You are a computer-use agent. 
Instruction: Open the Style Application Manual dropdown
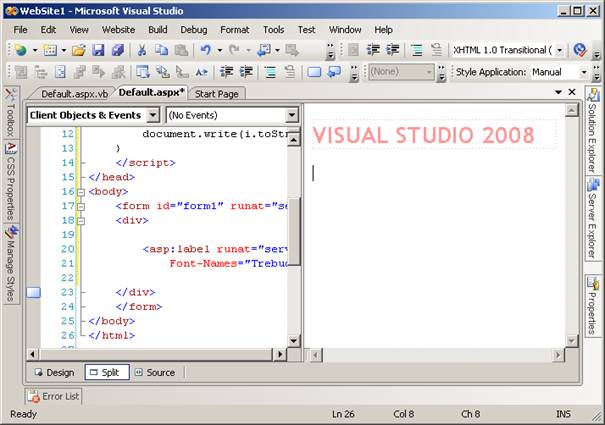(x=583, y=72)
